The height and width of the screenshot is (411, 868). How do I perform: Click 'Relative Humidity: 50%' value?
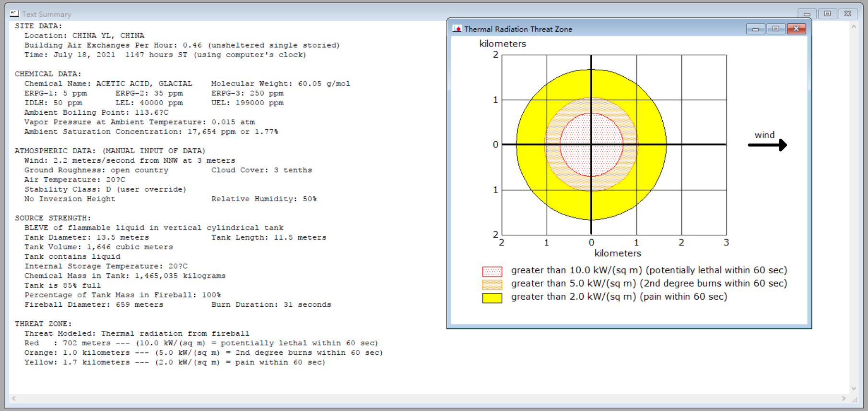[x=264, y=199]
